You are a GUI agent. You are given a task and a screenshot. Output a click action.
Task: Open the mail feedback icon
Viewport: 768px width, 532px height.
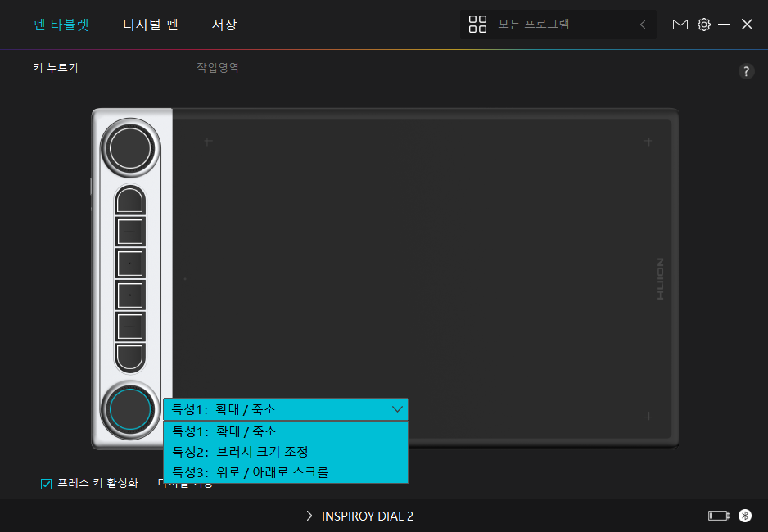tap(680, 25)
